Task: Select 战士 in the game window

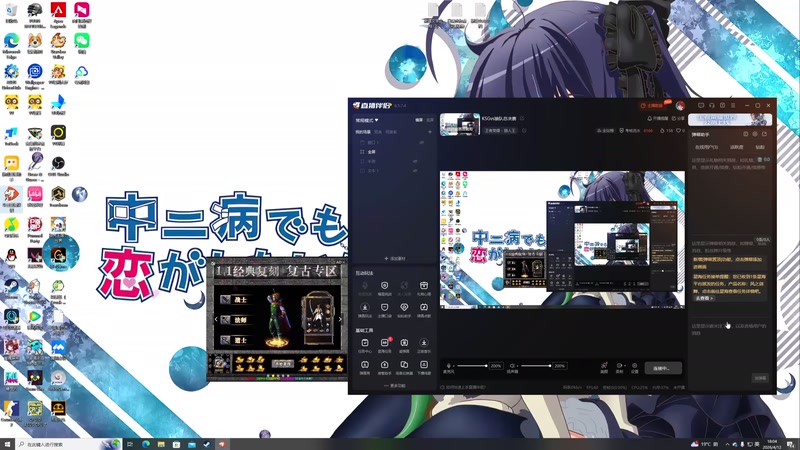Action: [236, 299]
